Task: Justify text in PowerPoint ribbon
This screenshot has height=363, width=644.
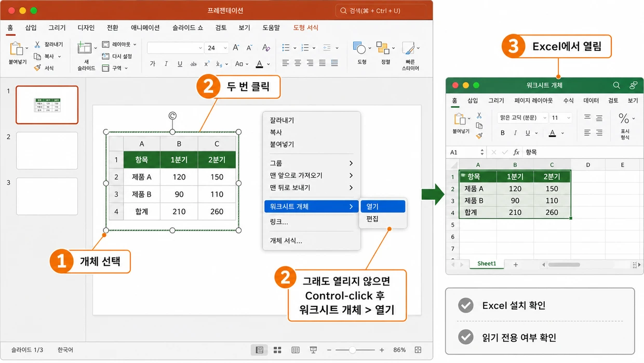Action: 323,63
